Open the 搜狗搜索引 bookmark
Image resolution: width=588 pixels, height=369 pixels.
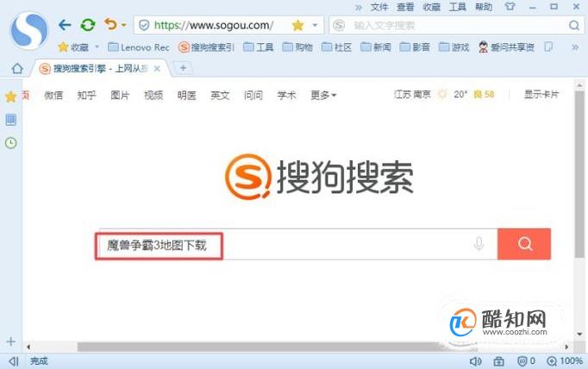[x=206, y=47]
